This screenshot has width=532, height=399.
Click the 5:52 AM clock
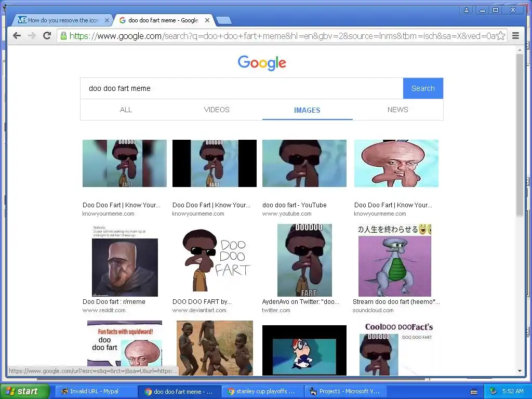[x=513, y=391]
